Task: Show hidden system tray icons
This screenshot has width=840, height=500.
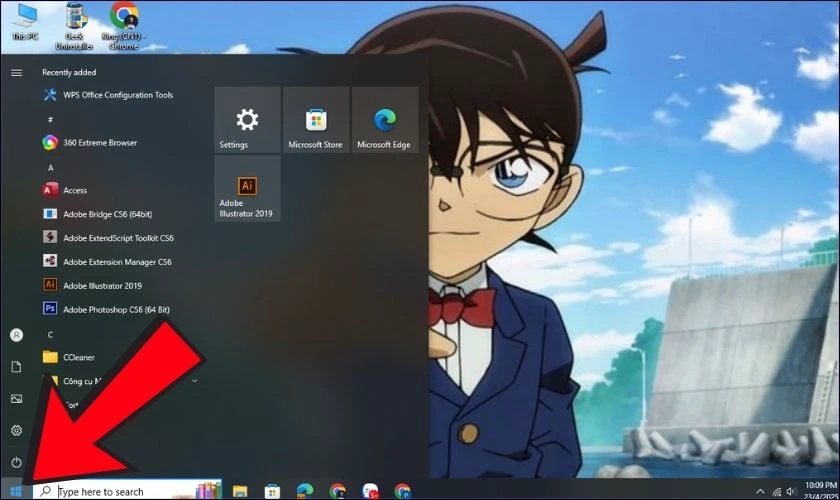Action: [760, 491]
